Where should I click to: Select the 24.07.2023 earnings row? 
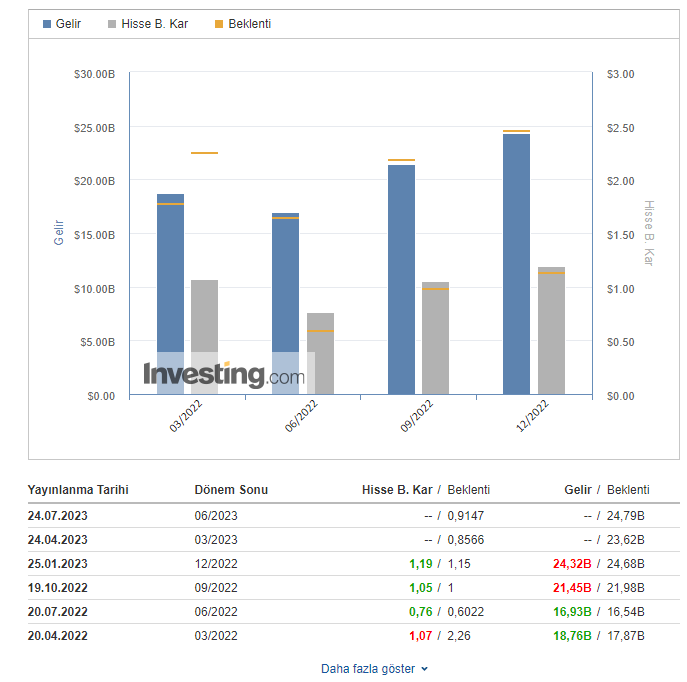pos(339,516)
